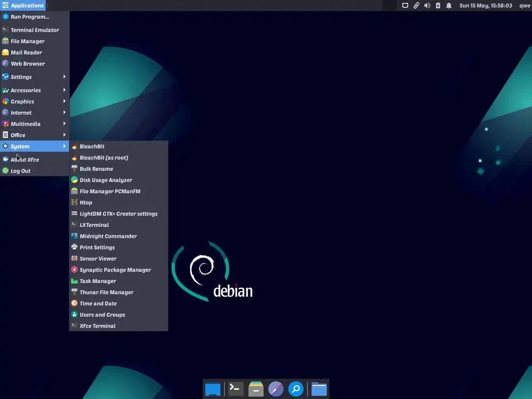Image resolution: width=532 pixels, height=399 pixels.
Task: Click the Mail Reader envelope icon
Action: [5, 52]
